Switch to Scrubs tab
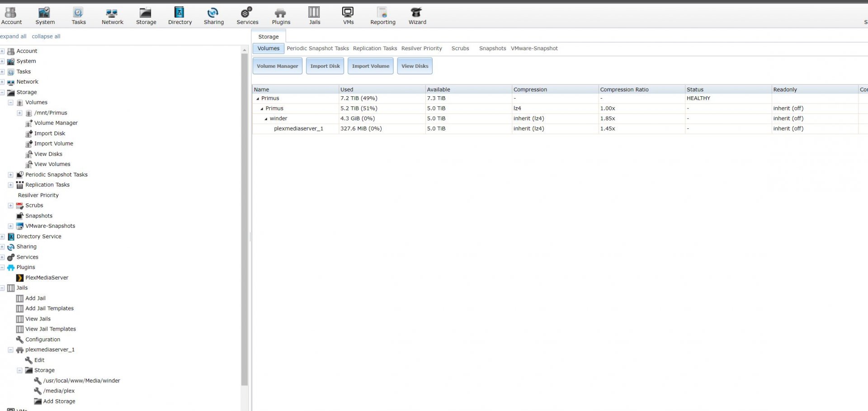Viewport: 868px width, 411px height. 460,48
